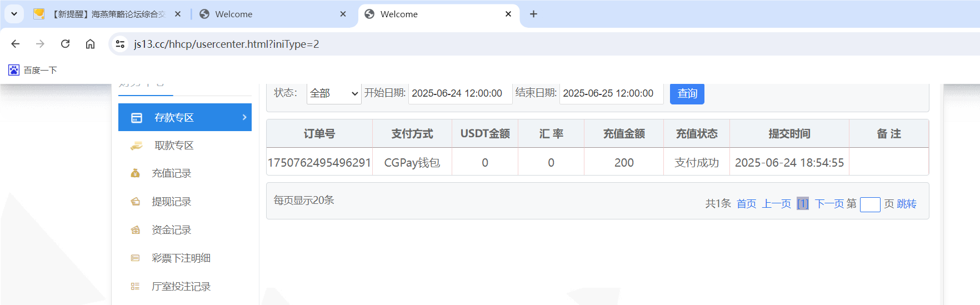Click the 共1条 total count text
Image resolution: width=980 pixels, height=305 pixels.
[x=718, y=204]
